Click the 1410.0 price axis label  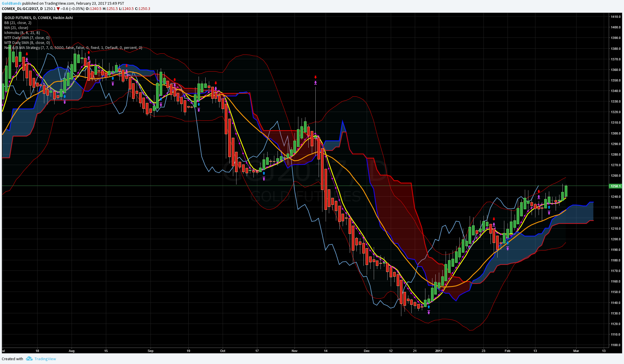616,17
